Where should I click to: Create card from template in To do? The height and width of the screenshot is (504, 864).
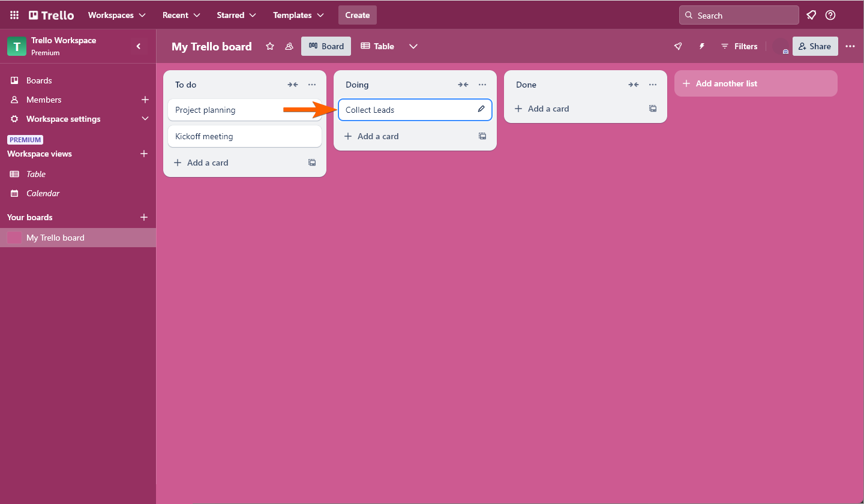tap(312, 163)
